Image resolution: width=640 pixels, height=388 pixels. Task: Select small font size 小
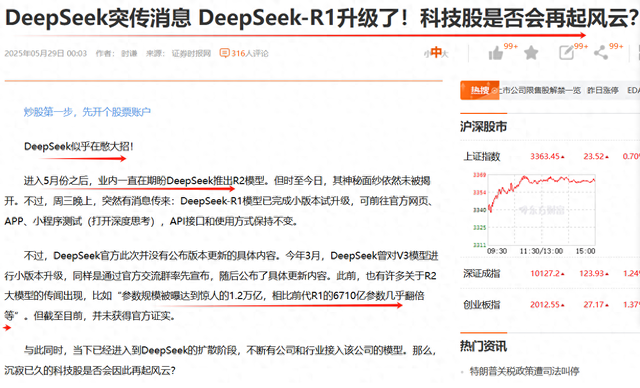click(427, 54)
